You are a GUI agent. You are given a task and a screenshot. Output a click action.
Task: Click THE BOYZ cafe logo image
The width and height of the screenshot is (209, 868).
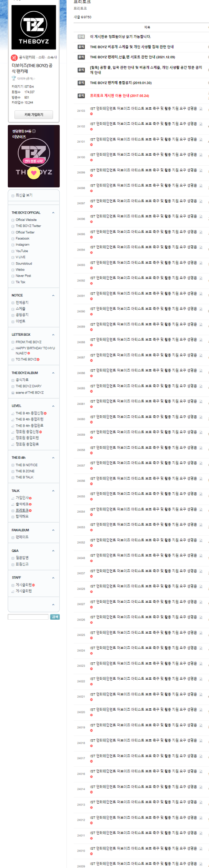point(34,27)
